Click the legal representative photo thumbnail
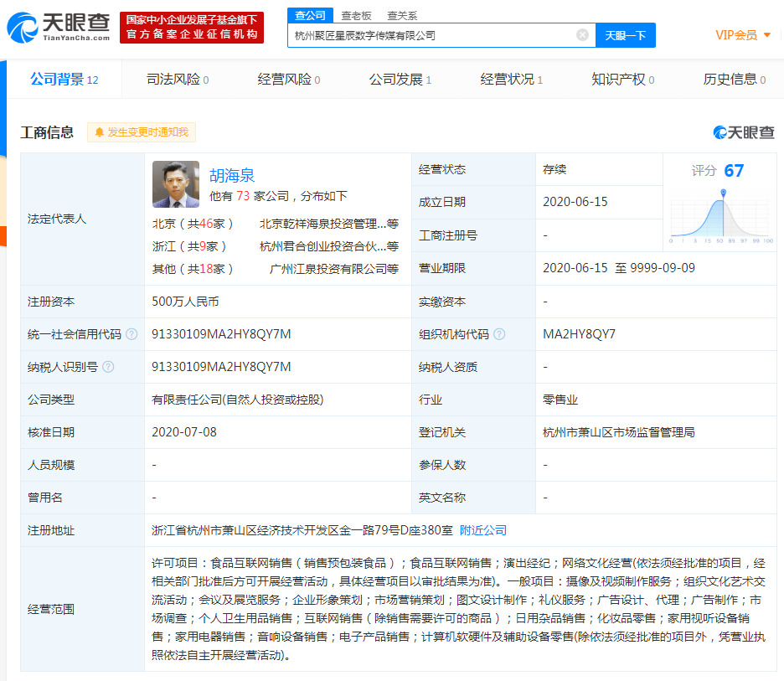The height and width of the screenshot is (681, 784). pos(176,184)
